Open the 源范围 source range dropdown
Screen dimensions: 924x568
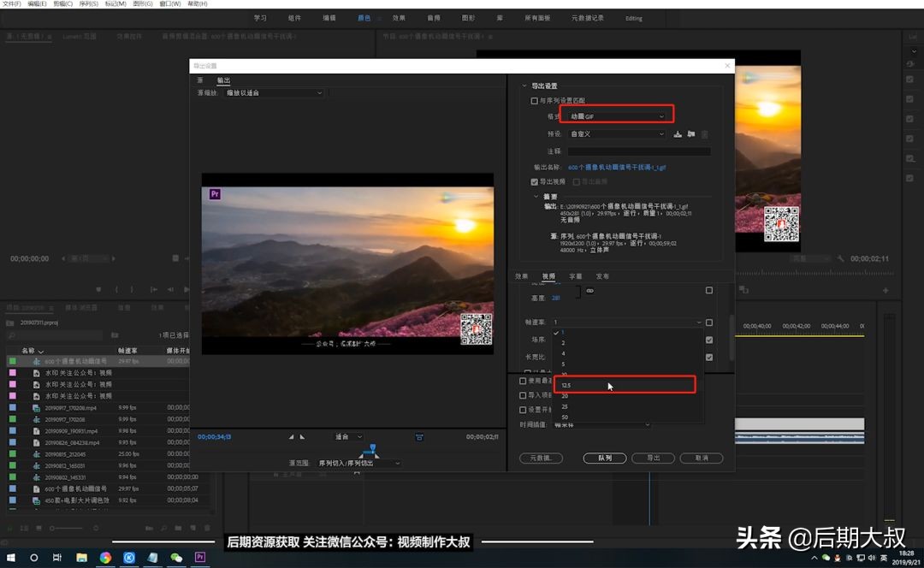pos(359,463)
